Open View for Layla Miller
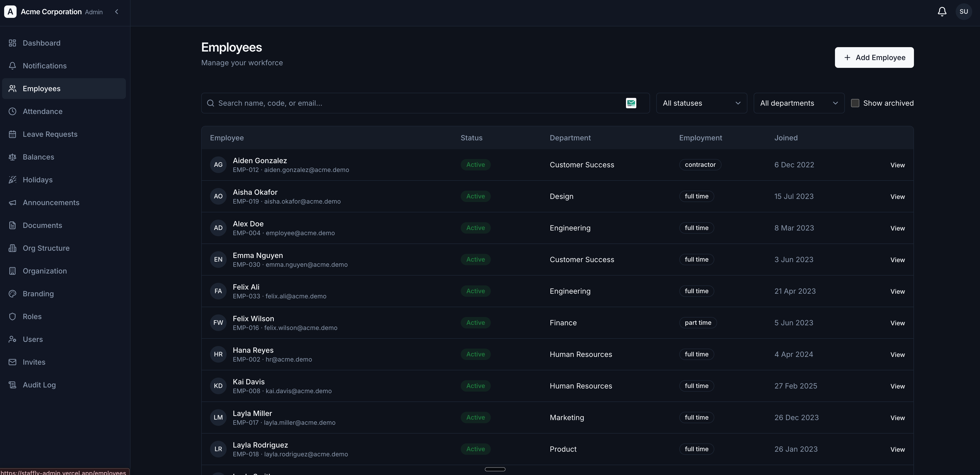 point(897,418)
